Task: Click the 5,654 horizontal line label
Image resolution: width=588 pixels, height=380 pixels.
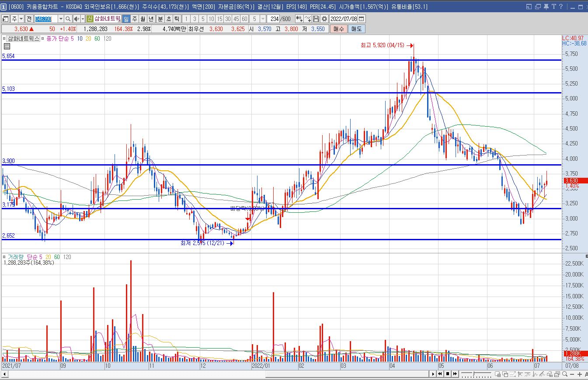Action: (8, 56)
